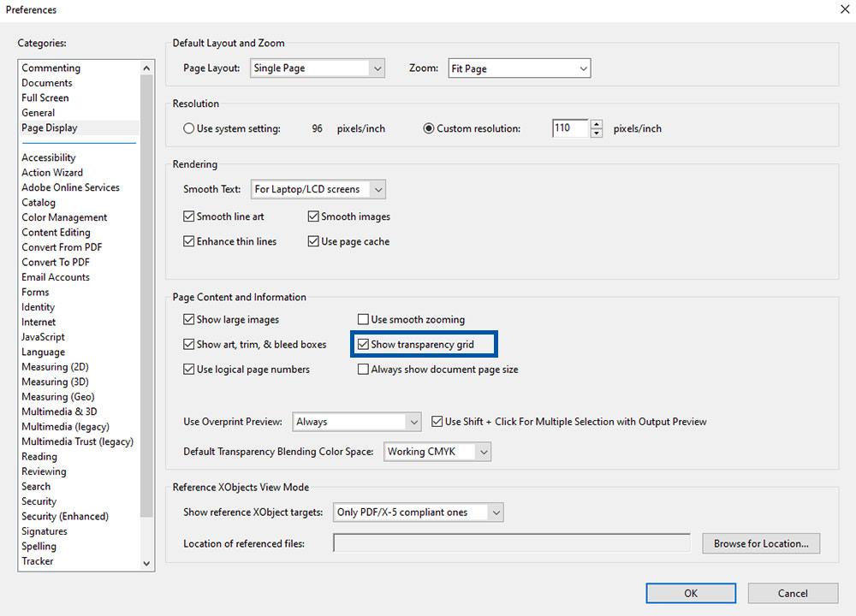Toggle the Enhance thin lines setting
This screenshot has width=856, height=616.
click(x=189, y=241)
